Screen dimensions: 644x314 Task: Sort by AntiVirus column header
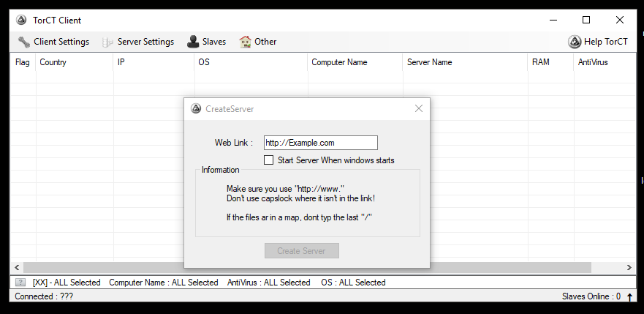tap(605, 62)
